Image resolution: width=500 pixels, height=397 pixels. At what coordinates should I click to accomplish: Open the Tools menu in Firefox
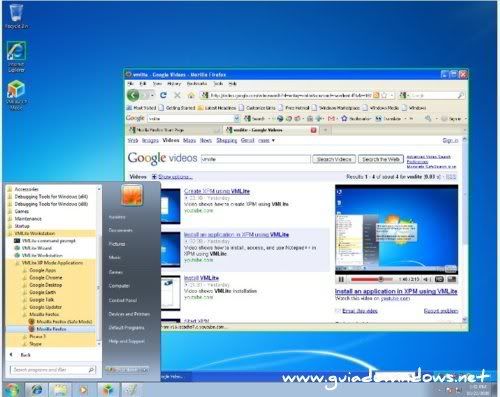[218, 84]
